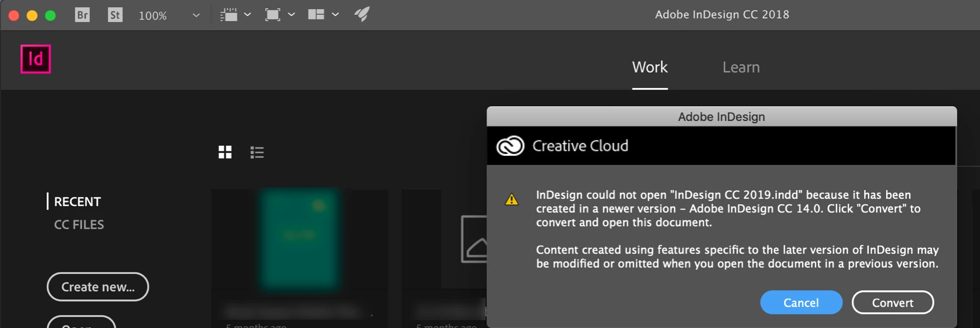The width and height of the screenshot is (980, 328).
Task: Open Adobe Bridge via Br icon
Action: click(82, 15)
